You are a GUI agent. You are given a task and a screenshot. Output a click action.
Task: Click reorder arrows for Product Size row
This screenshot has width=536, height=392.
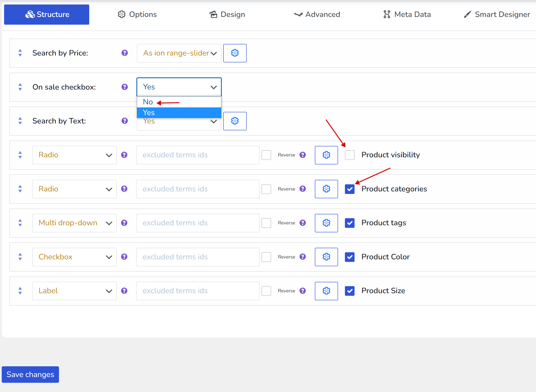(20, 291)
